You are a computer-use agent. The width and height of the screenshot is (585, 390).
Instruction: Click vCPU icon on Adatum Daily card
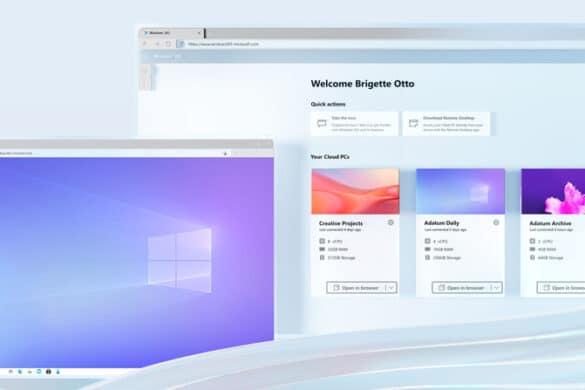pyautogui.click(x=428, y=241)
